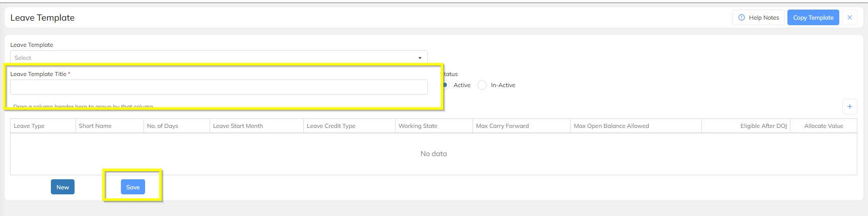Viewport: 868px width, 216px height.
Task: Click the Help Notes info icon
Action: coord(741,18)
